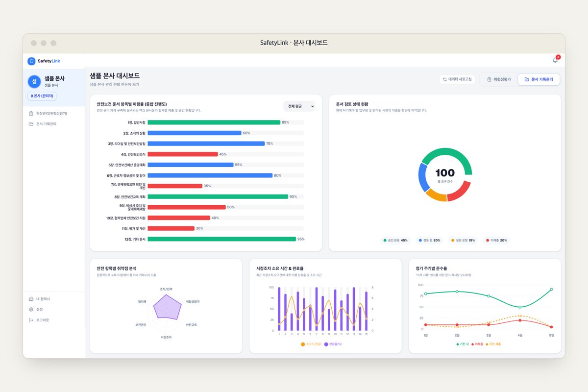The width and height of the screenshot is (588, 392).
Task: Click the 문서 검토 상태 현황 title
Action: click(352, 104)
